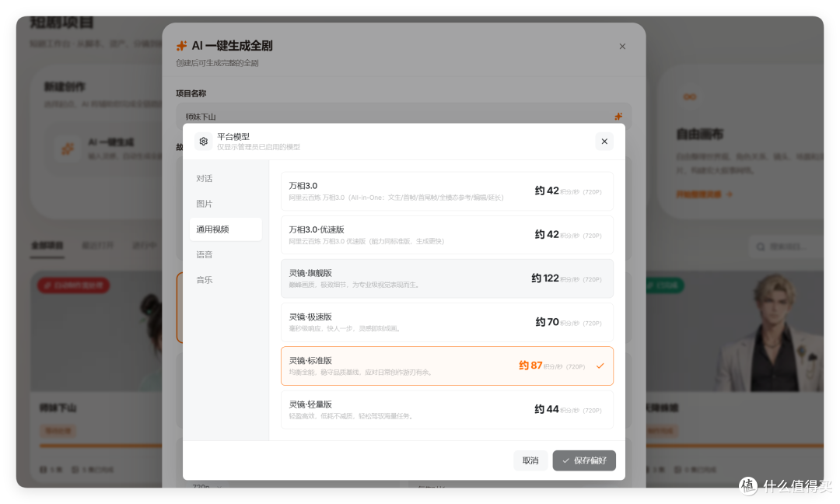Click the sparkle icon beside the AI 一键生成全剧 title
Image resolution: width=840 pixels, height=504 pixels.
coord(181,46)
